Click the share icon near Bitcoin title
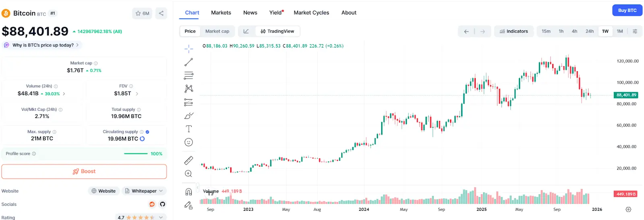The width and height of the screenshot is (644, 220). 161,13
